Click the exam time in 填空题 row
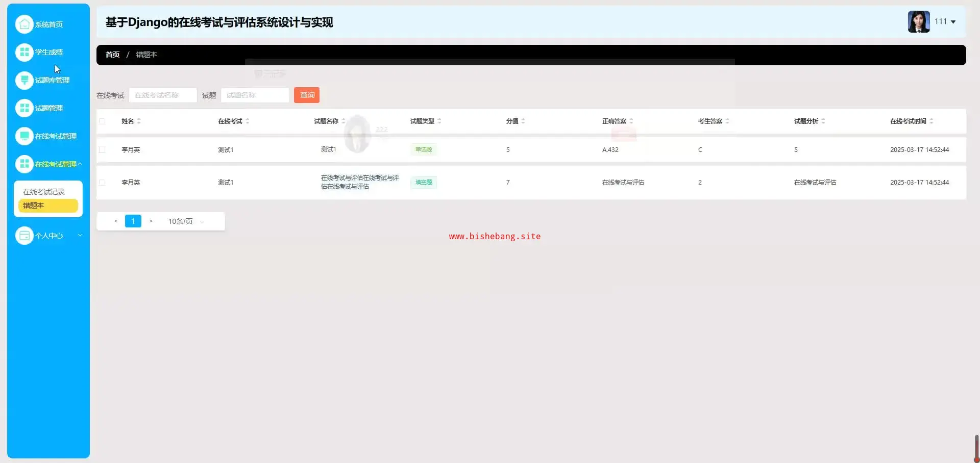The height and width of the screenshot is (463, 980). click(920, 183)
